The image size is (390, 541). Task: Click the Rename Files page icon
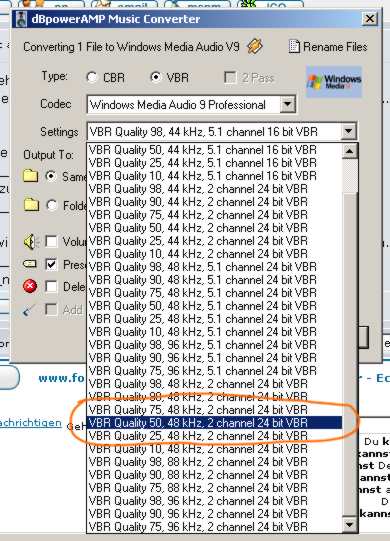[294, 47]
